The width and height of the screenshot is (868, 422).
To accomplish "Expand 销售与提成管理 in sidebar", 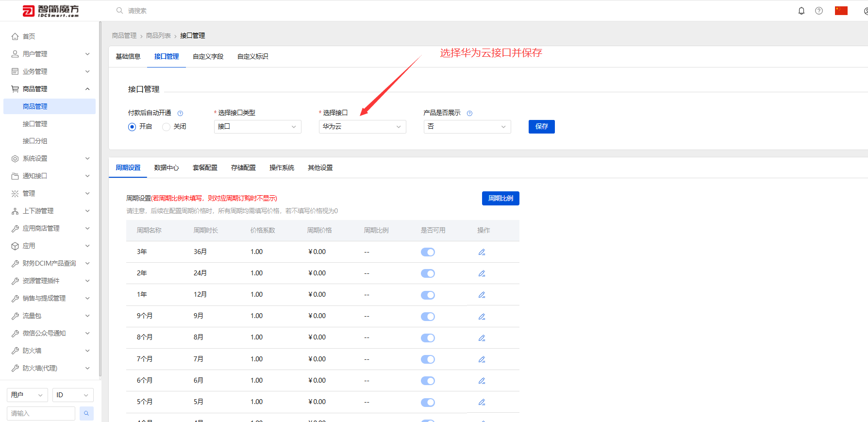I will click(50, 298).
